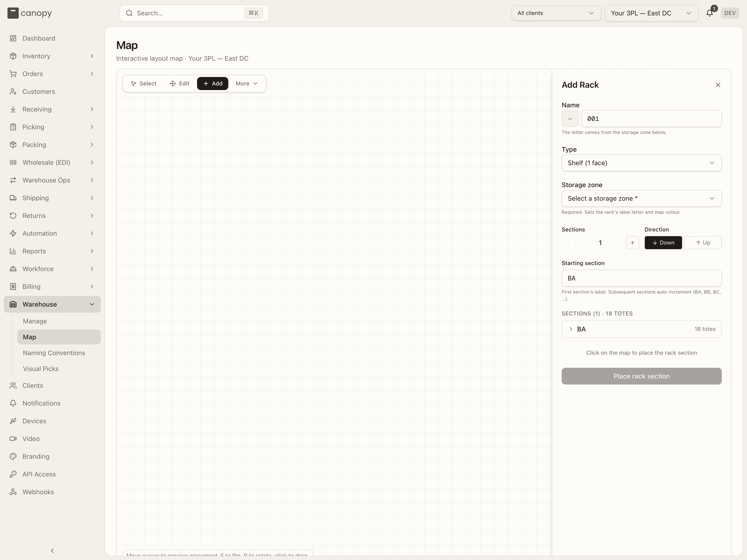
Task: Focus the Search field
Action: (x=194, y=13)
